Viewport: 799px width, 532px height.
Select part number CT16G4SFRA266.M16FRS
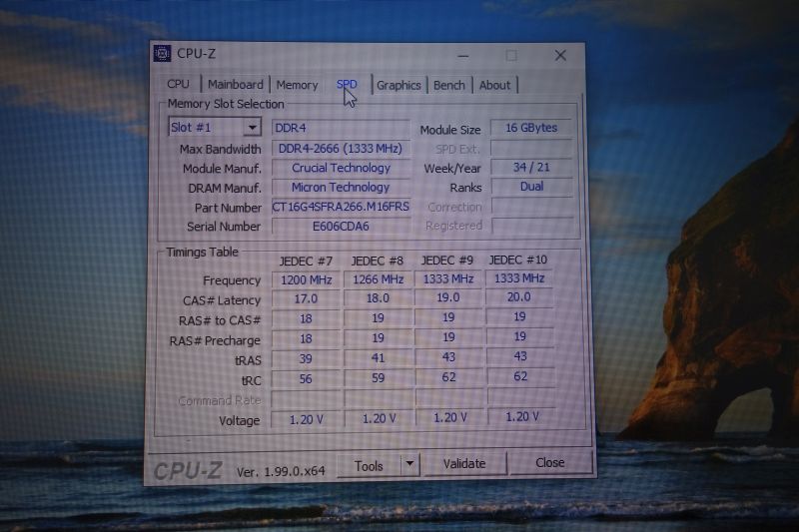click(x=341, y=207)
